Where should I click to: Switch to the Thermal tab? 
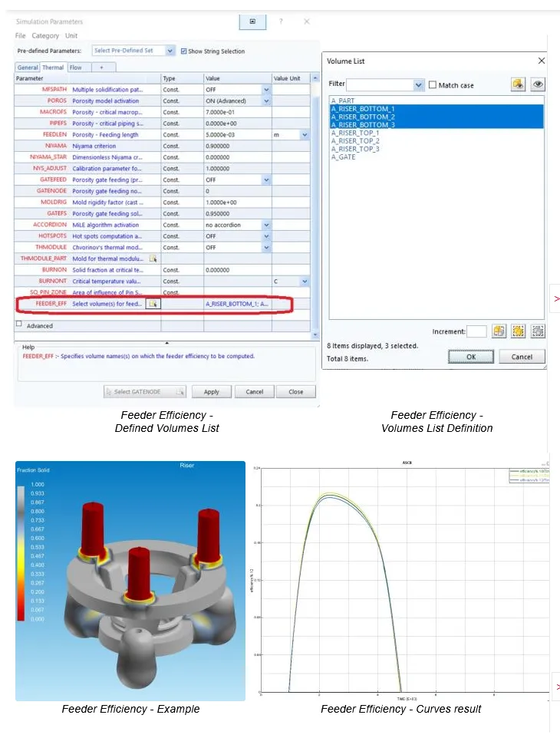53,68
